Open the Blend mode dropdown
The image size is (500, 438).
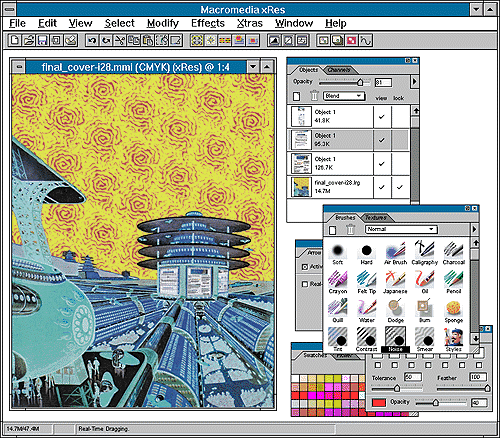344,96
